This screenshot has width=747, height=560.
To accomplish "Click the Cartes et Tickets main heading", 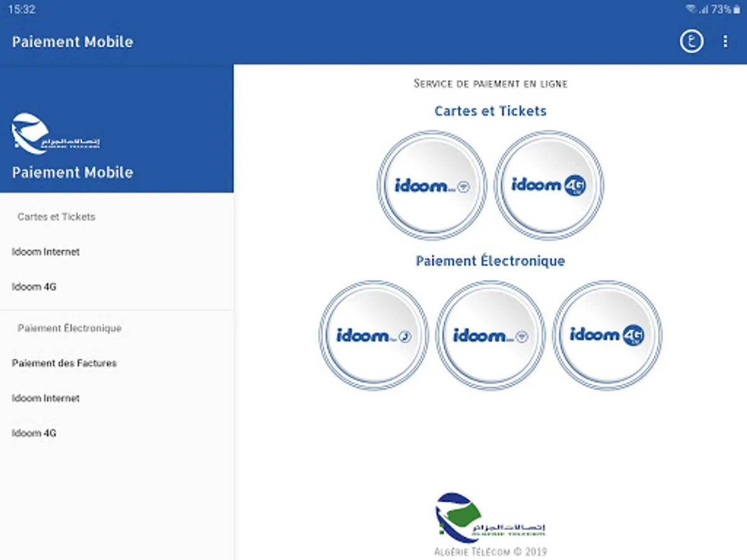I will click(491, 111).
